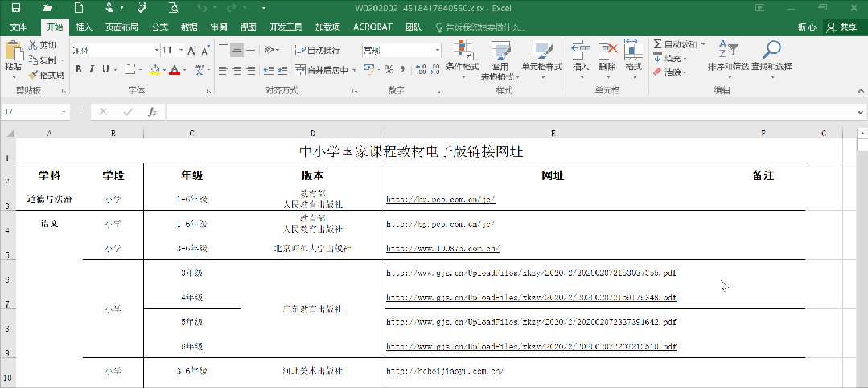Expand the formula bar
Screen dimensions: 868x388
pyautogui.click(x=859, y=112)
